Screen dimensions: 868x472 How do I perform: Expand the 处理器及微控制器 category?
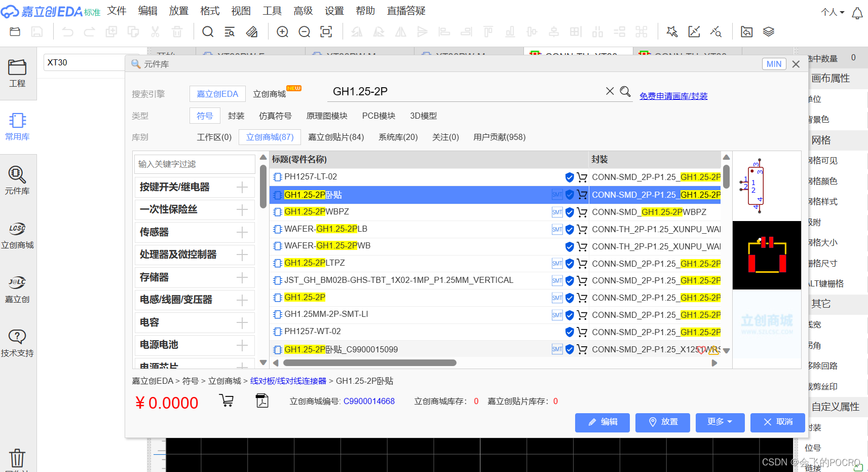[242, 255]
